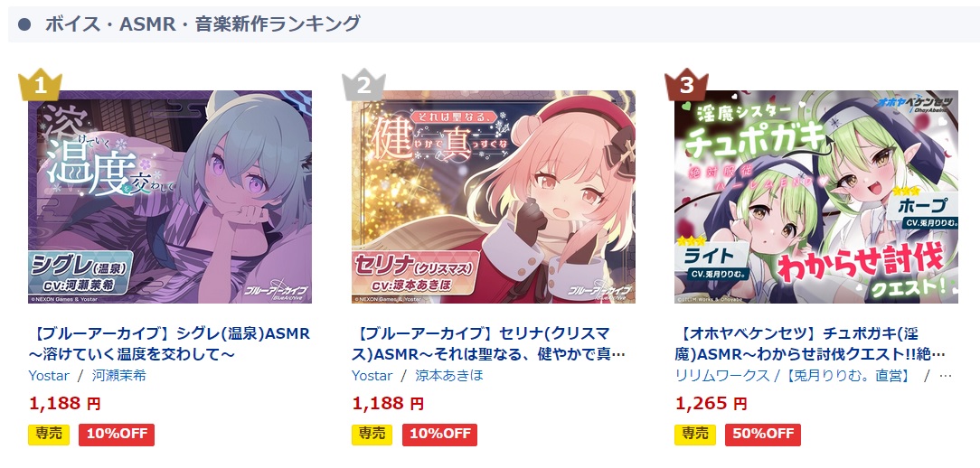980x468 pixels.
Task: Click the 10%OFF badge on セリナ item
Action: click(440, 435)
